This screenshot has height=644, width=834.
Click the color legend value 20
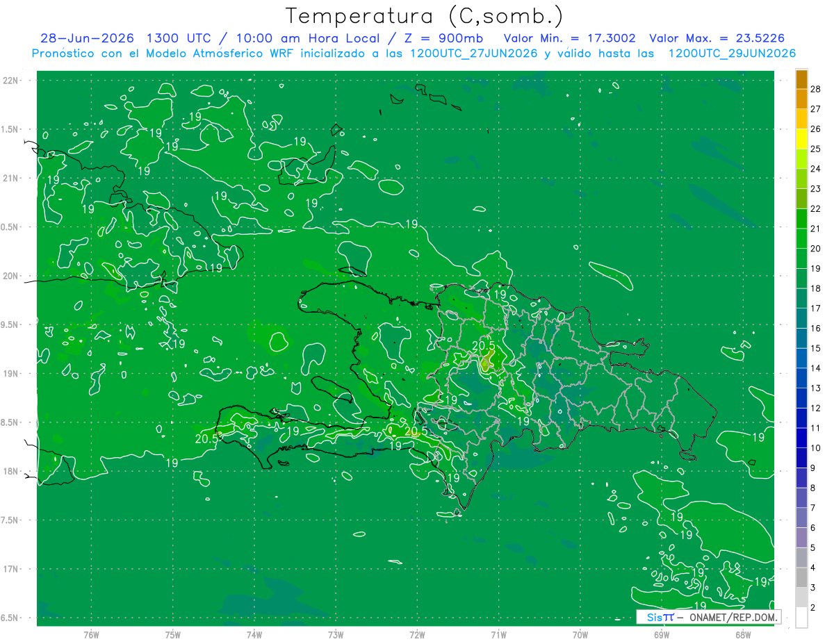[x=815, y=249]
